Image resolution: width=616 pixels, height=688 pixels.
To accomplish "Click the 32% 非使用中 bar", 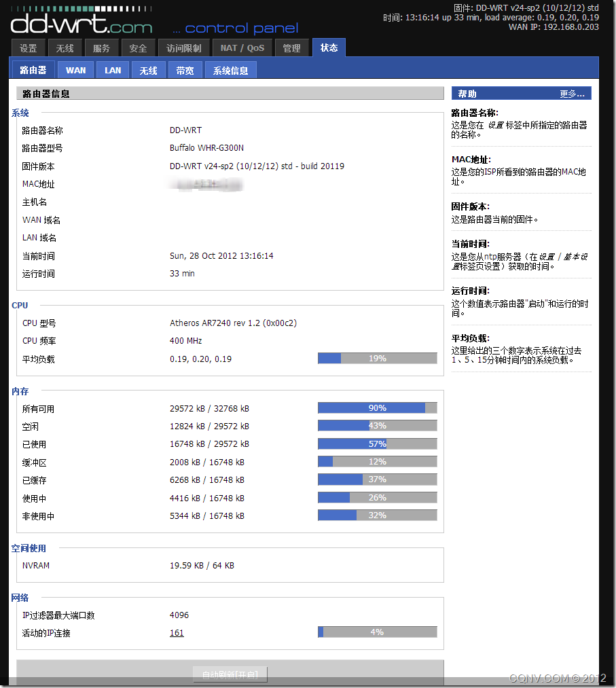I will [x=378, y=515].
